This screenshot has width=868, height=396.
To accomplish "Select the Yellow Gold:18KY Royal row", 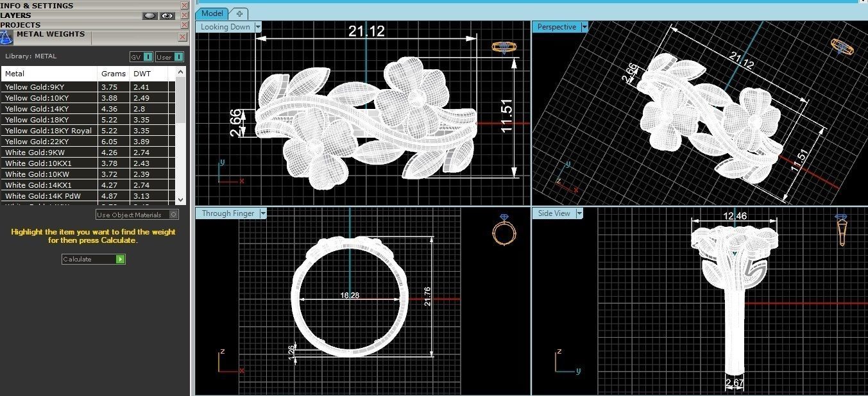I will click(x=88, y=131).
